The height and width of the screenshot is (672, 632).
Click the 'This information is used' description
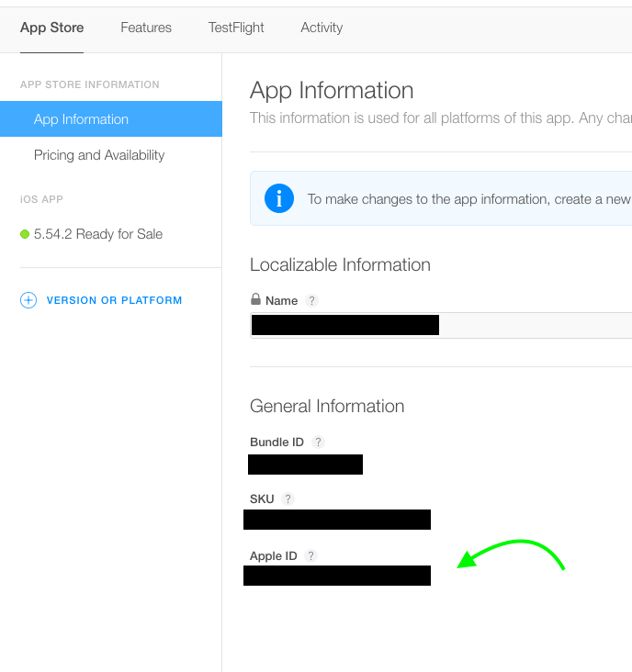pyautogui.click(x=441, y=118)
